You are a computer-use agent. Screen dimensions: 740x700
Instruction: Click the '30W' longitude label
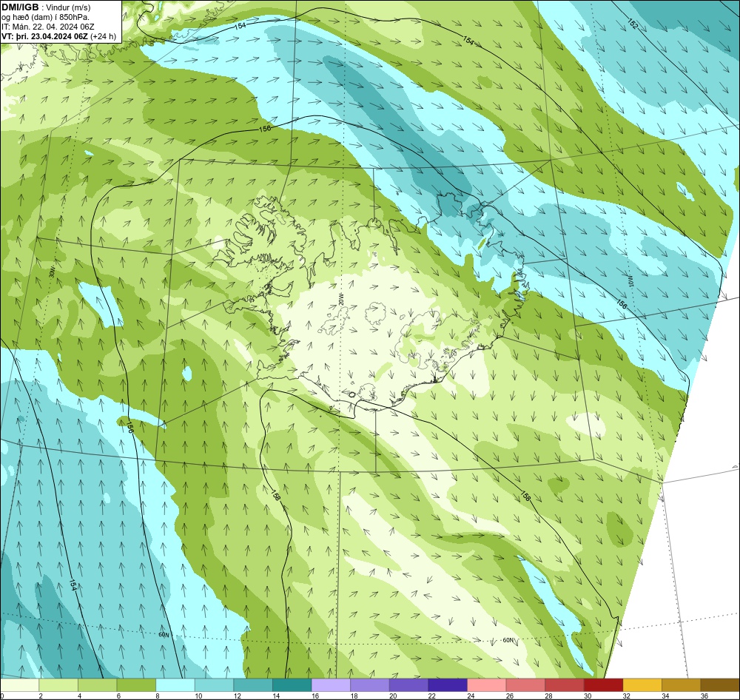tap(52, 272)
